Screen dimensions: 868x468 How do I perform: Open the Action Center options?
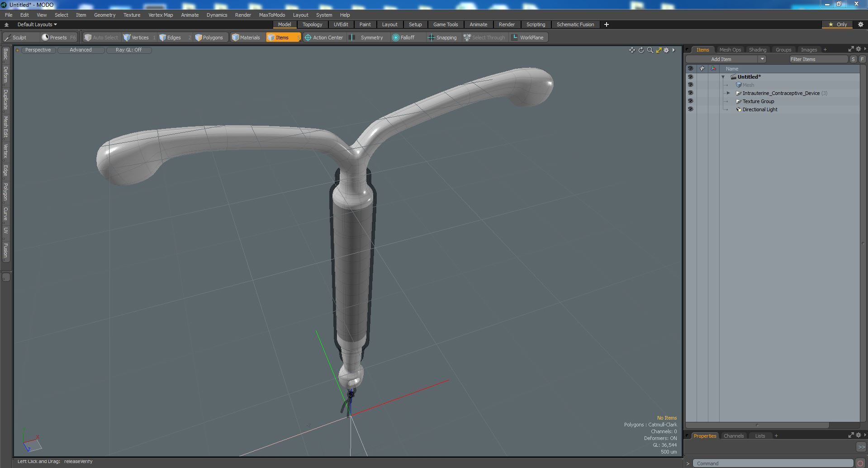click(324, 38)
